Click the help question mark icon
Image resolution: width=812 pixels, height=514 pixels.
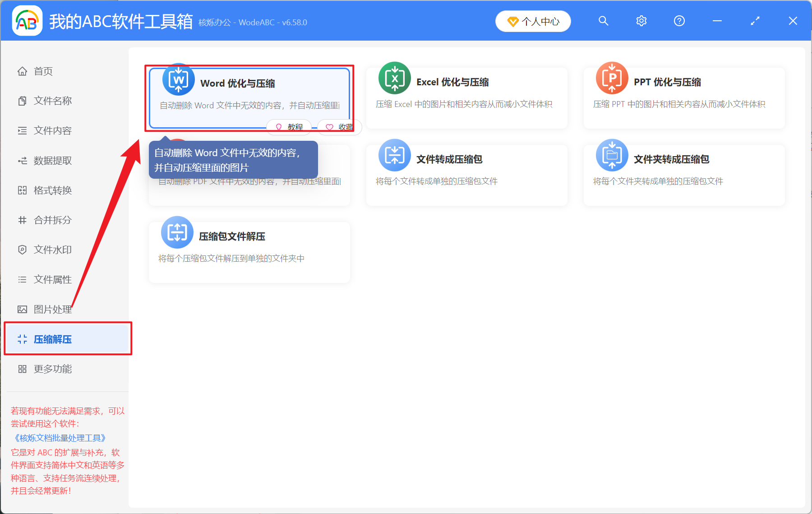pyautogui.click(x=679, y=21)
